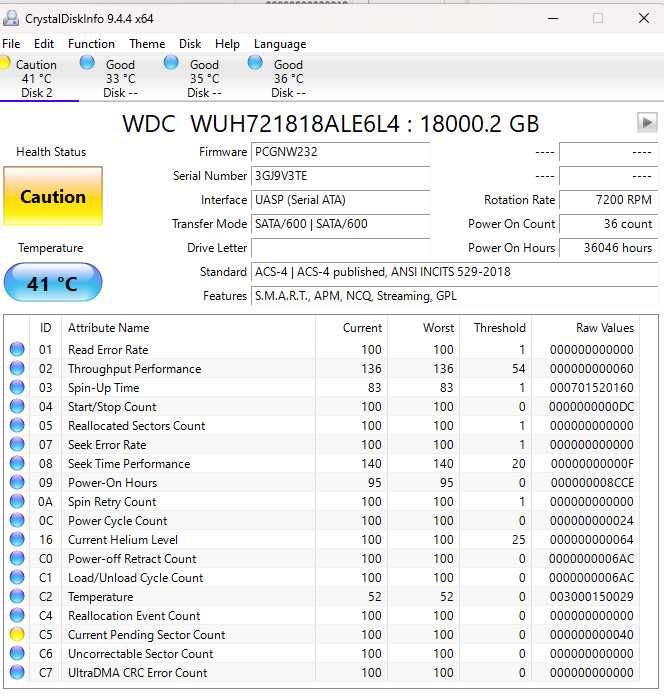Click the Firmware field PCGNW232
Screen dimensions: 664x696
[340, 152]
